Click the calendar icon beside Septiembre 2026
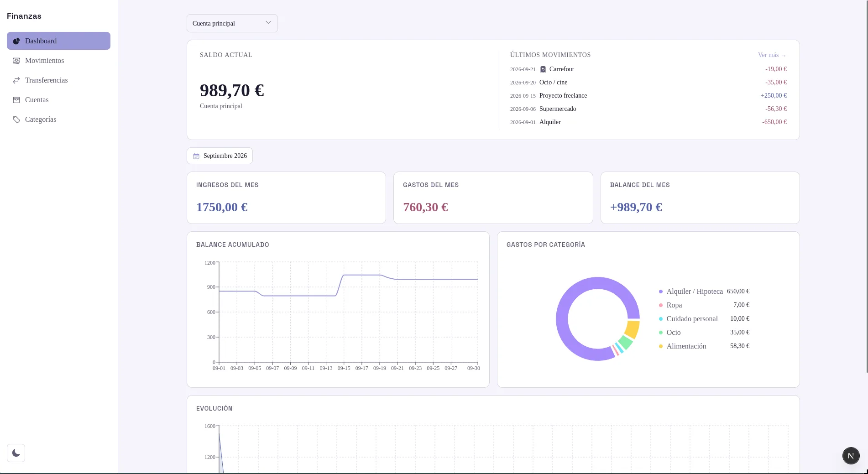 [x=196, y=156]
